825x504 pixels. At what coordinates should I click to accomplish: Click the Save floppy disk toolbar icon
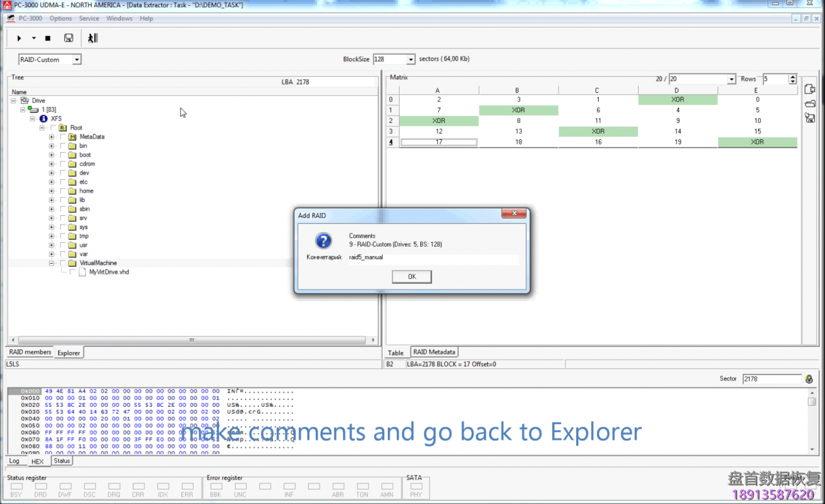pos(68,39)
